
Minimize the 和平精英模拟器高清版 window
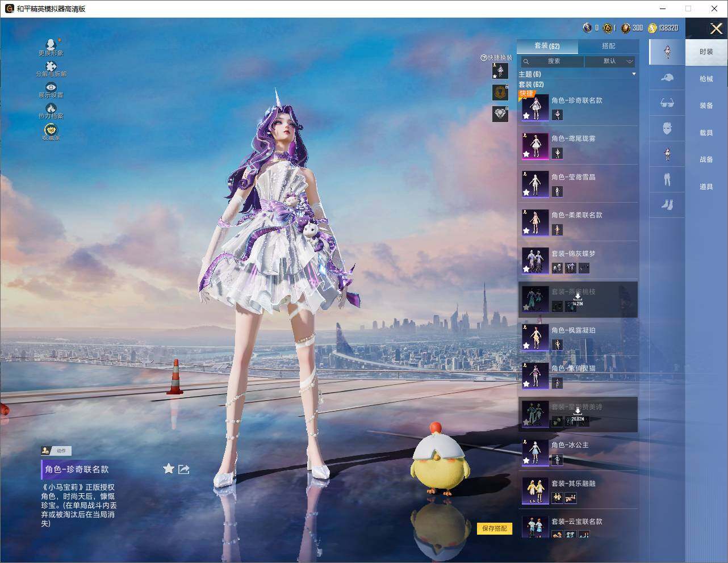click(663, 9)
